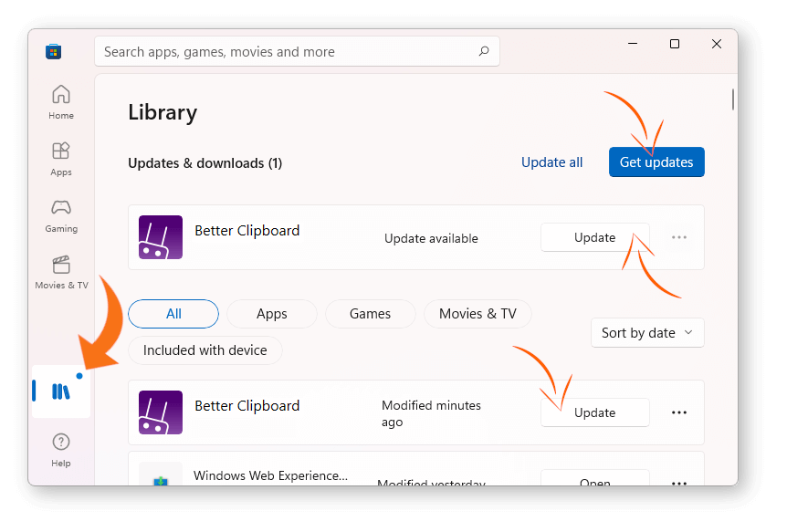Click the Get updates button

pos(656,162)
